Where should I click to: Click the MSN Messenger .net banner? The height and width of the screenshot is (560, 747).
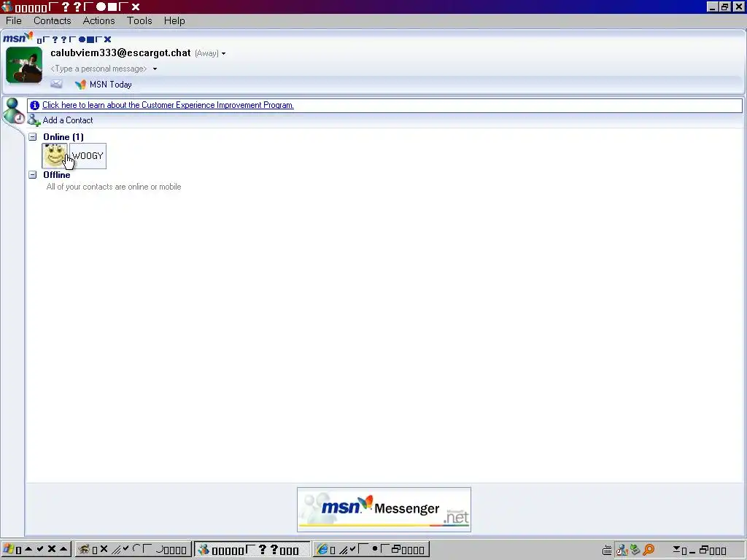pos(384,510)
